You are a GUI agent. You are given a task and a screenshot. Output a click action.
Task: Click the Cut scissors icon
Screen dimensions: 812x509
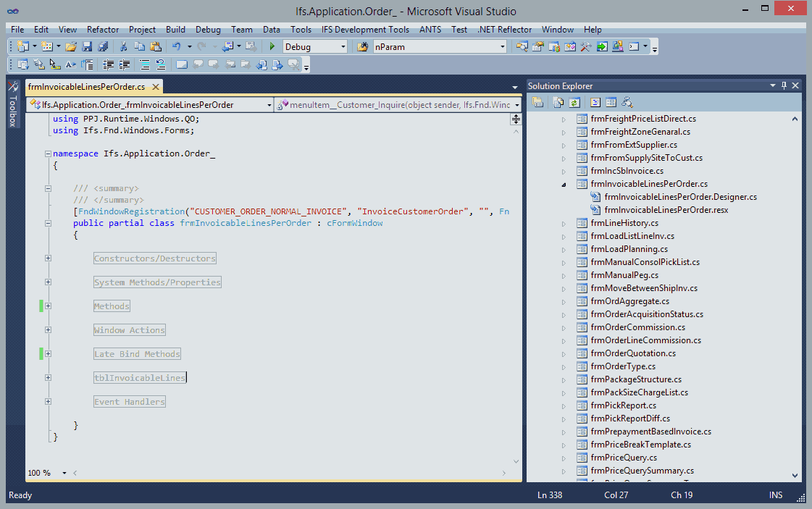pos(123,46)
